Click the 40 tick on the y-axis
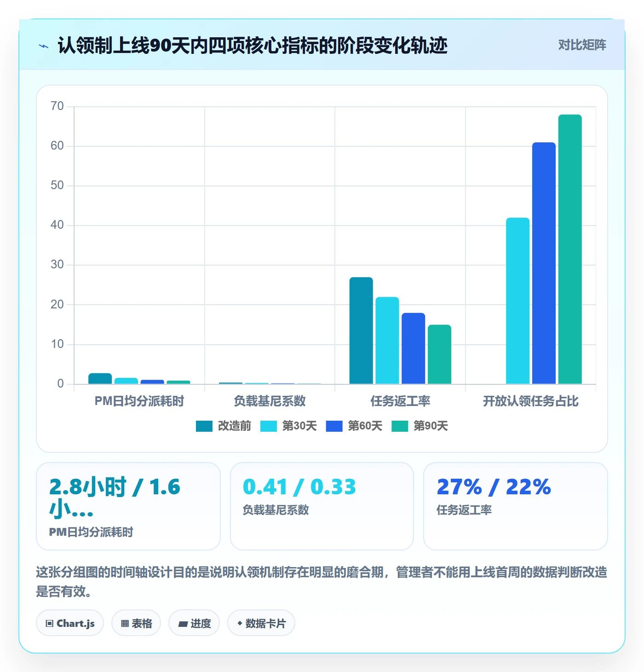Image resolution: width=644 pixels, height=672 pixels. (57, 225)
